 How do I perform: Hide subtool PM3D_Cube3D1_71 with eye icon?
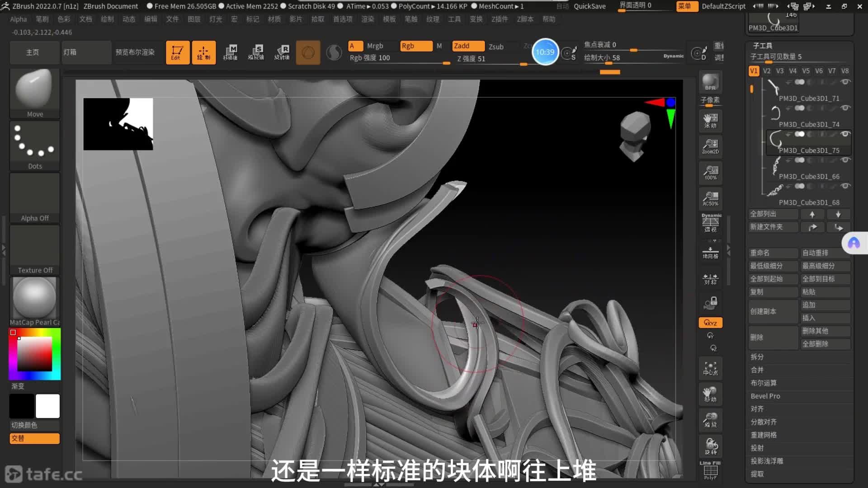845,82
